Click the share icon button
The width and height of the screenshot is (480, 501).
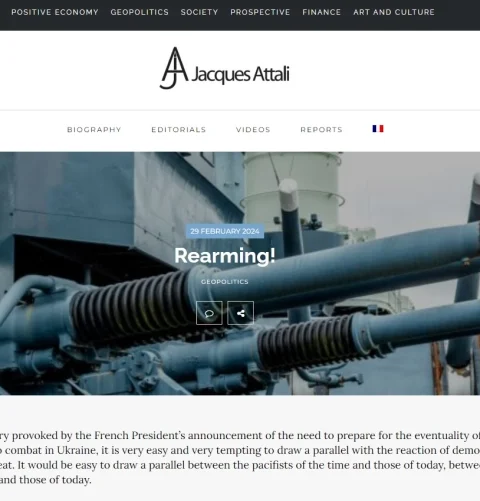[240, 313]
